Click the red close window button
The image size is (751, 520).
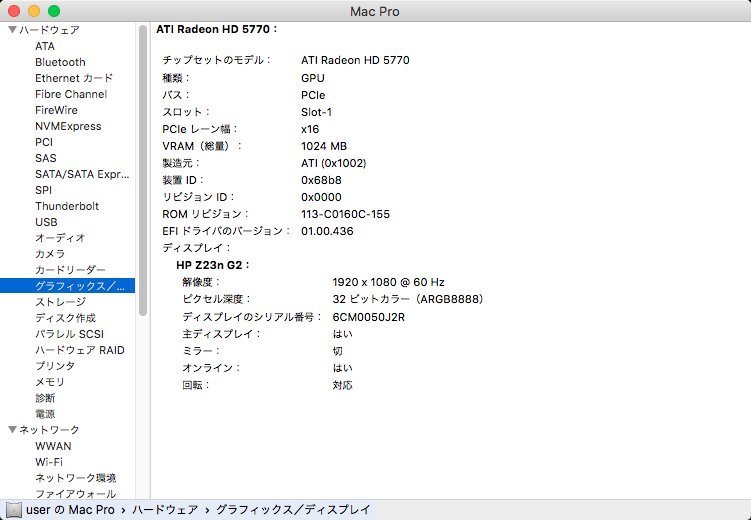[14, 11]
